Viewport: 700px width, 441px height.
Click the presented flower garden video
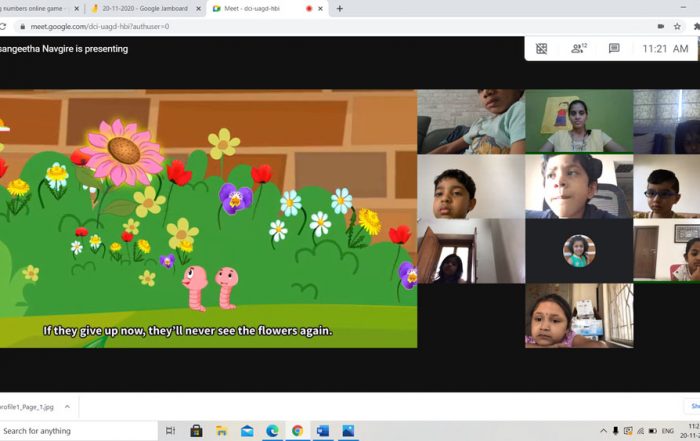tap(208, 219)
